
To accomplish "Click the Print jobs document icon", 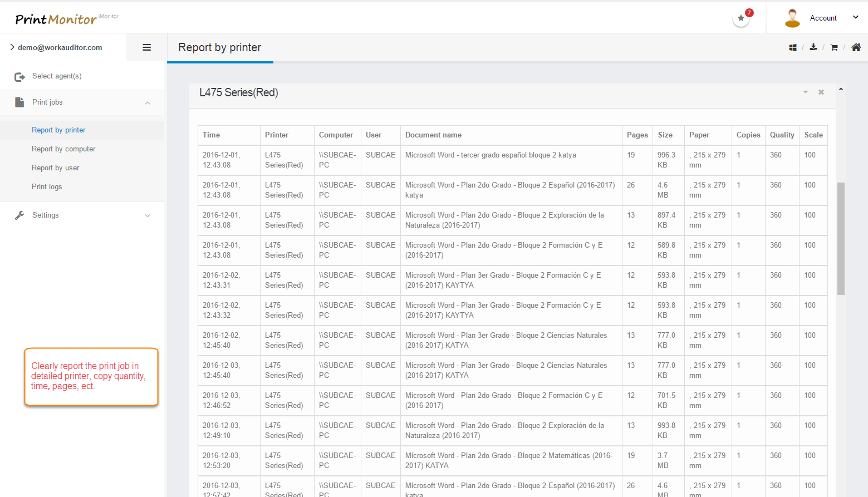I will (19, 102).
